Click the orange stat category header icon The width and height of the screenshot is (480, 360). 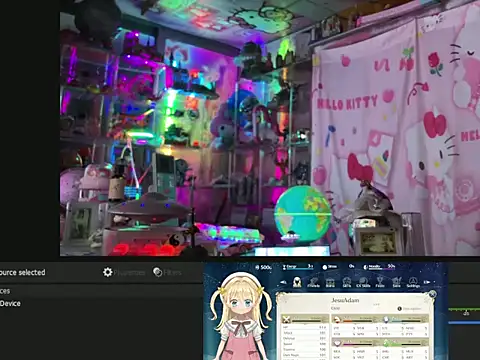pos(337,319)
